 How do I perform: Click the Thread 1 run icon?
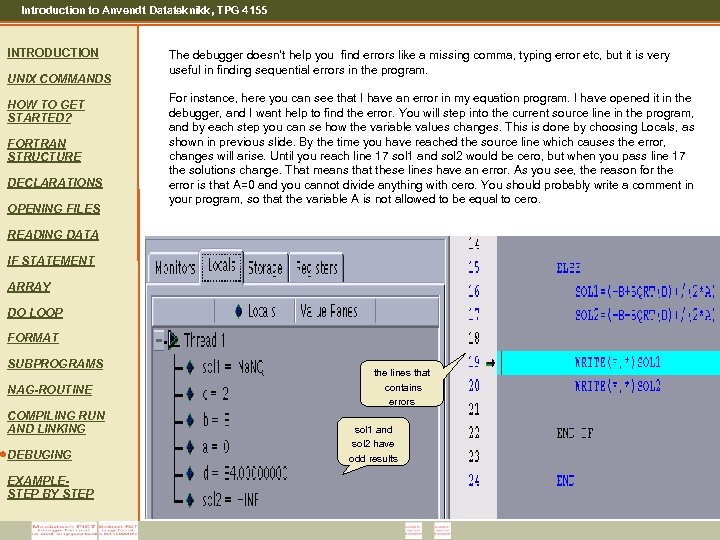click(x=174, y=340)
